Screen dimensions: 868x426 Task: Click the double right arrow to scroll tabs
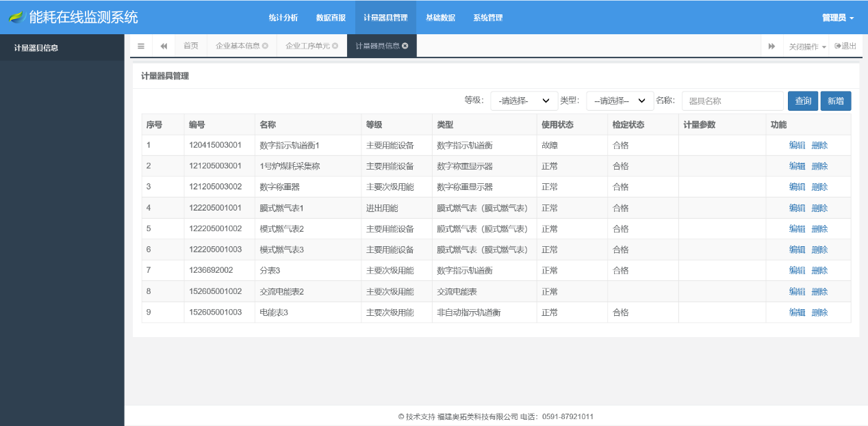coord(771,46)
